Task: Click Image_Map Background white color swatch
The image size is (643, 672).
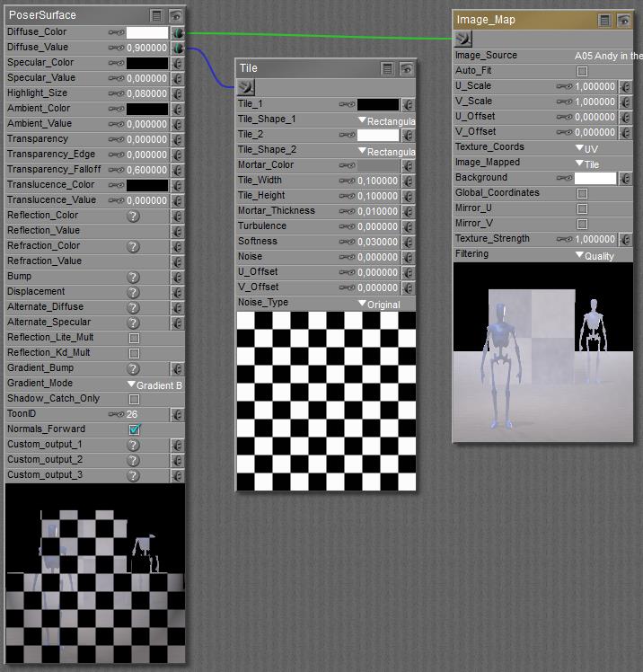Action: coord(595,178)
